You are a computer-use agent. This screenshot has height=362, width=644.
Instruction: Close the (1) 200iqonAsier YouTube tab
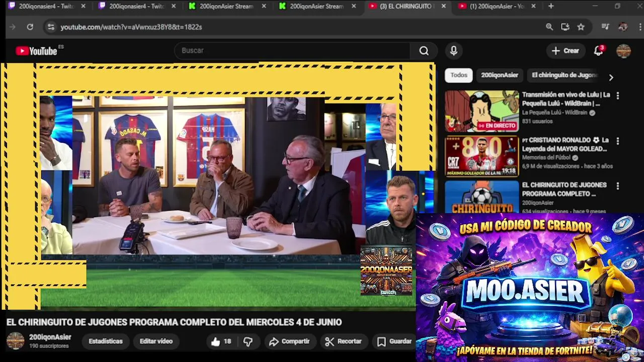tap(534, 6)
